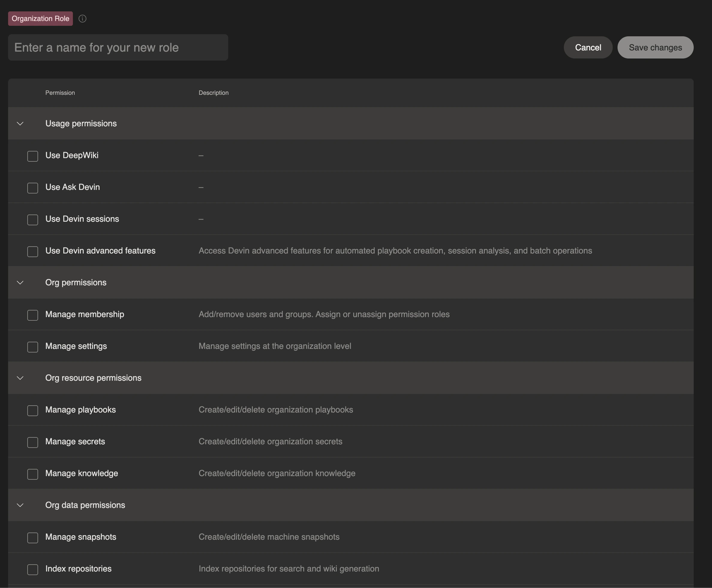
Task: Check the Index repositories box
Action: [x=32, y=569]
